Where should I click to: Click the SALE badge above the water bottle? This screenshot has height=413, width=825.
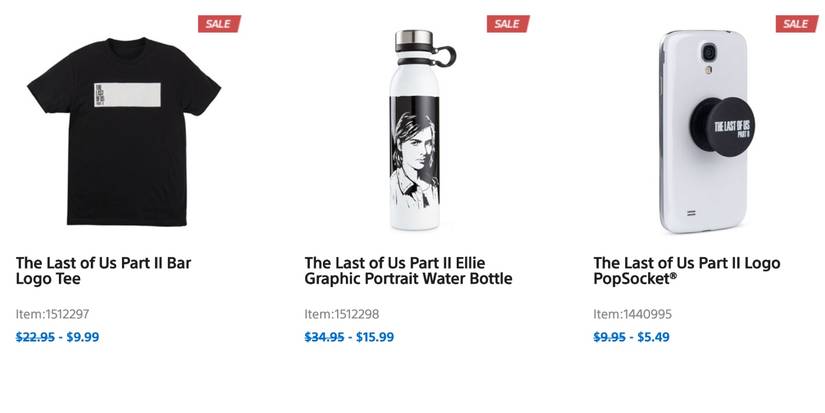pyautogui.click(x=506, y=23)
